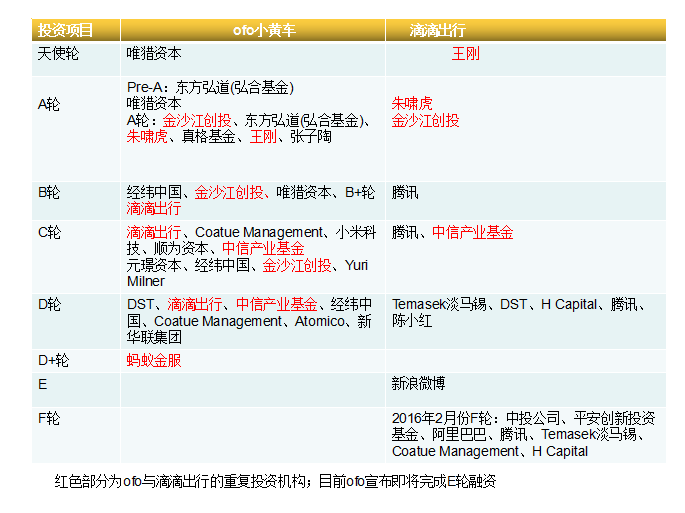685x513 pixels.
Task: Select red 滴滴出行 in the B轮 row
Action: tap(154, 208)
